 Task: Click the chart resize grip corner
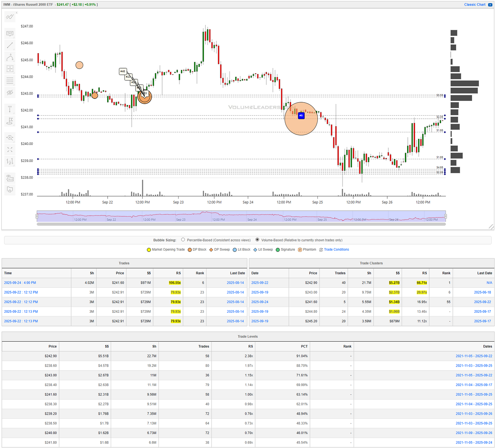pyautogui.click(x=491, y=227)
